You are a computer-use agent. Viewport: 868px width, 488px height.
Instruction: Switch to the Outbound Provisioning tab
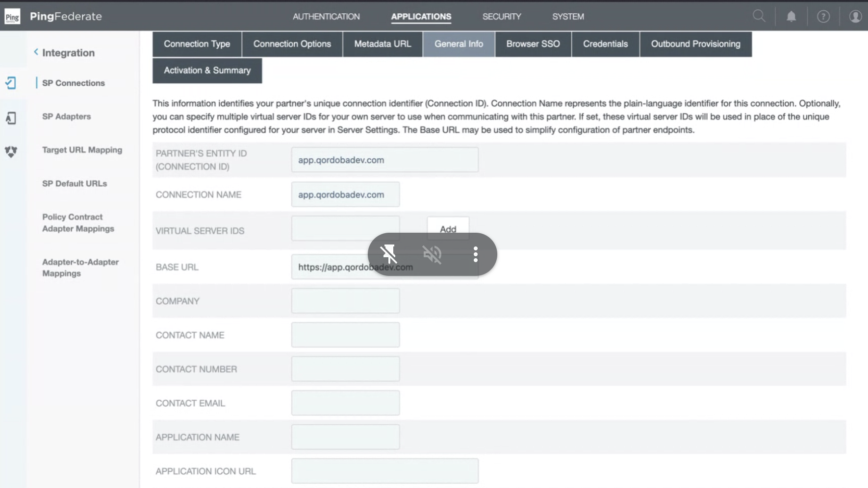[x=696, y=44]
